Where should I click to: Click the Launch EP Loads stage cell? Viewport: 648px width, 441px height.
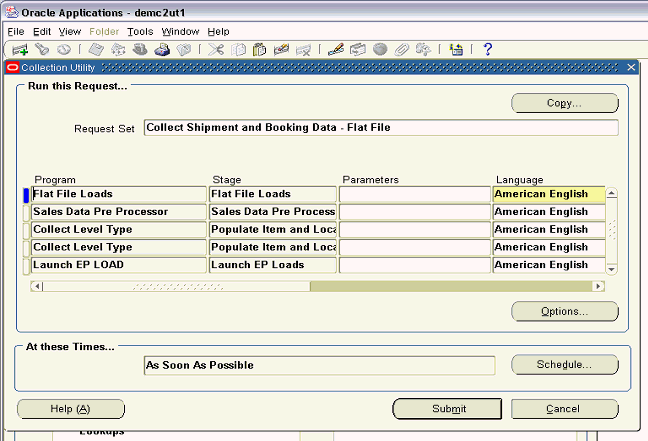[x=273, y=265]
